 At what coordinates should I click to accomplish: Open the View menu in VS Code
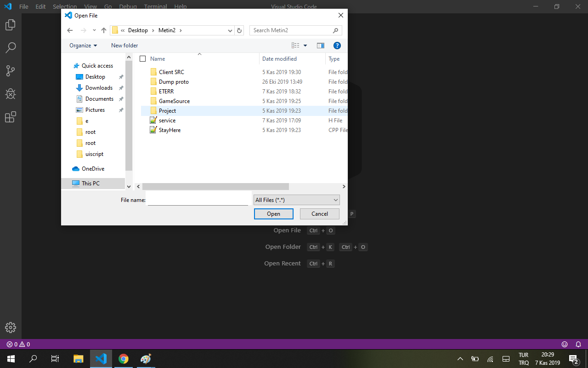pyautogui.click(x=90, y=7)
